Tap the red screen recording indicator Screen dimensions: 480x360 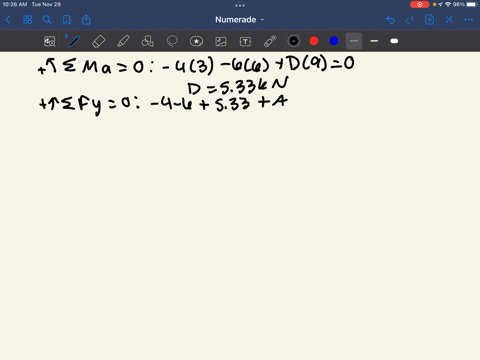pos(420,5)
